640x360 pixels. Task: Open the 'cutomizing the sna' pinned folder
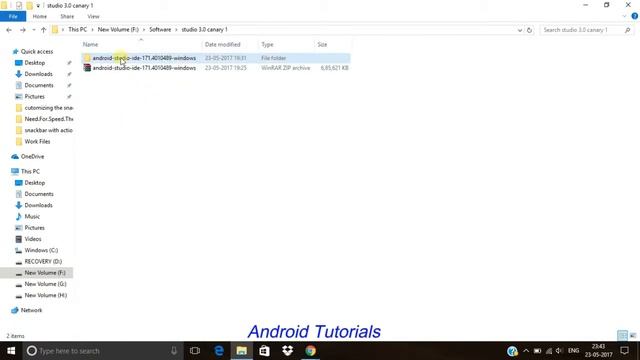[x=49, y=108]
